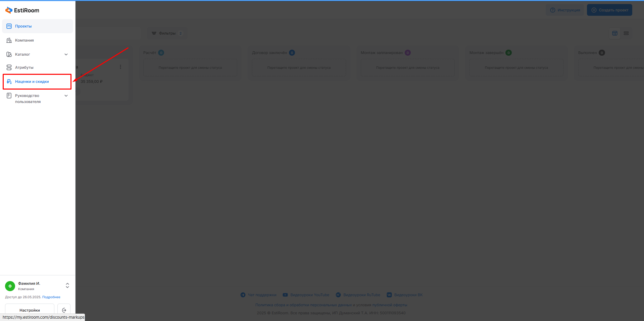Click the Создать проект button
Image resolution: width=644 pixels, height=321 pixels.
pos(609,10)
